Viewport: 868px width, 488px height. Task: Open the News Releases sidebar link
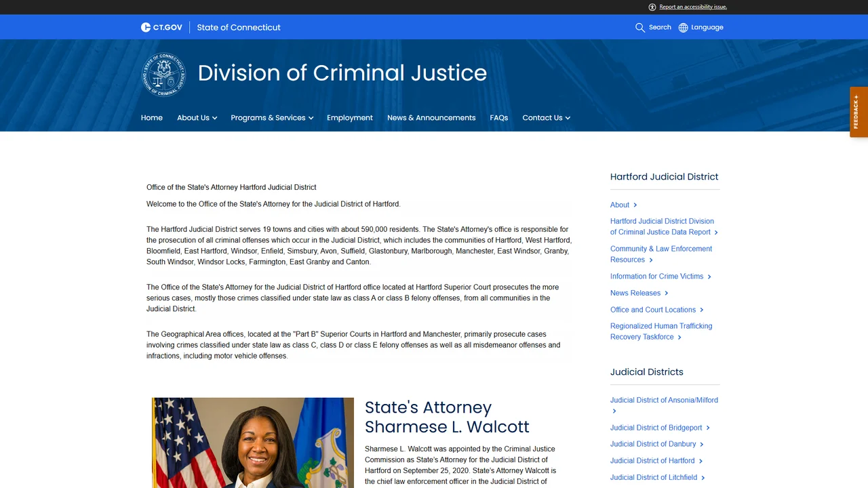[x=639, y=293]
